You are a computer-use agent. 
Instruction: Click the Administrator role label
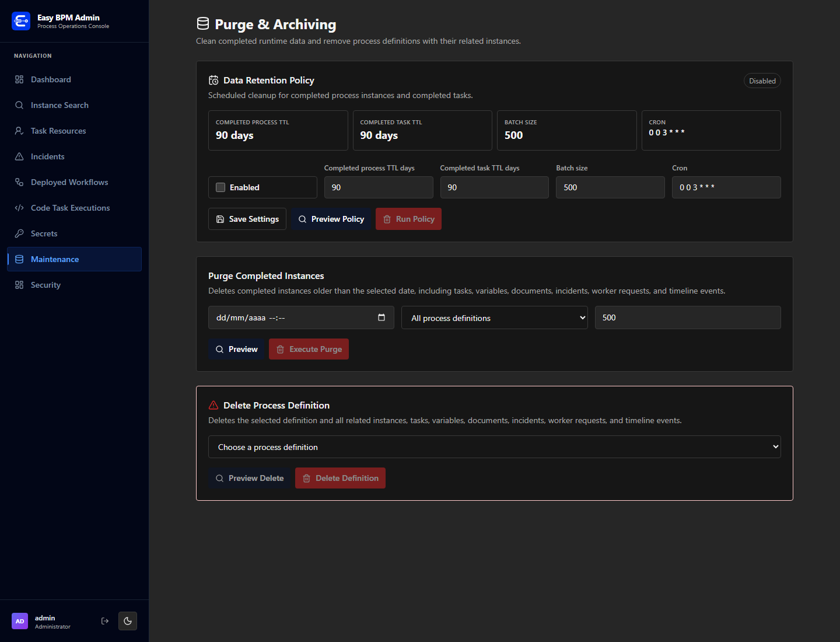(x=52, y=627)
